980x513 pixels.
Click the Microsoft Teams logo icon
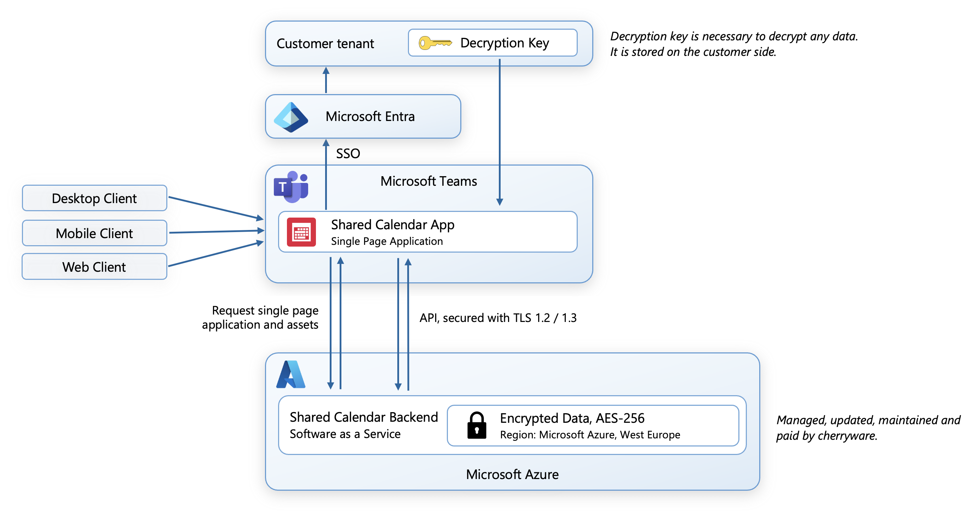pyautogui.click(x=291, y=186)
